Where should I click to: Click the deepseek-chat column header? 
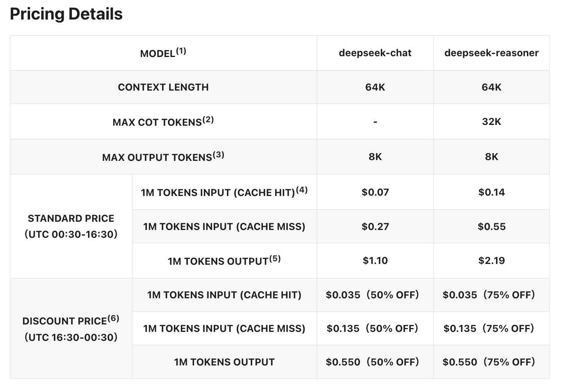click(x=375, y=53)
